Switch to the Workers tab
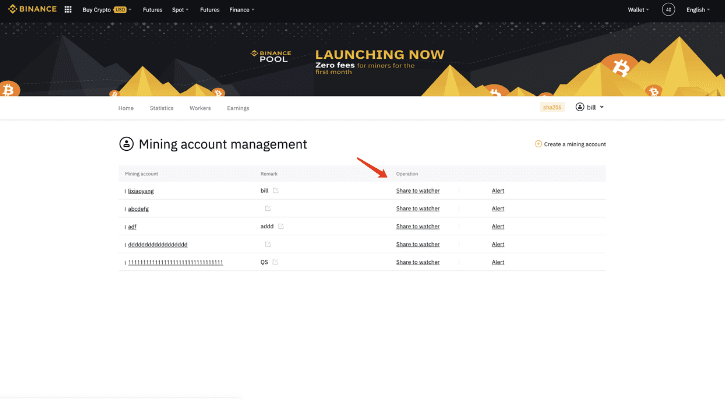The width and height of the screenshot is (725, 400). 200,108
